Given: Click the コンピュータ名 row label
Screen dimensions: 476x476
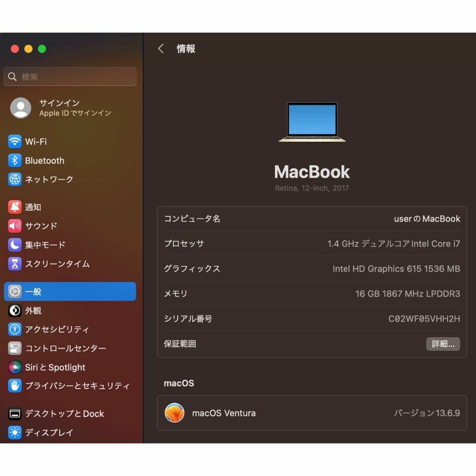Looking at the screenshot, I should coord(192,219).
